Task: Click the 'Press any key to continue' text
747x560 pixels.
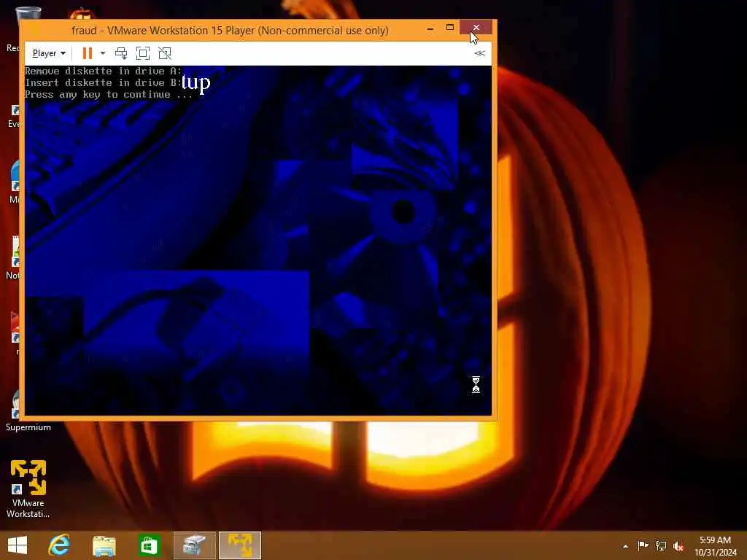Action: click(109, 94)
